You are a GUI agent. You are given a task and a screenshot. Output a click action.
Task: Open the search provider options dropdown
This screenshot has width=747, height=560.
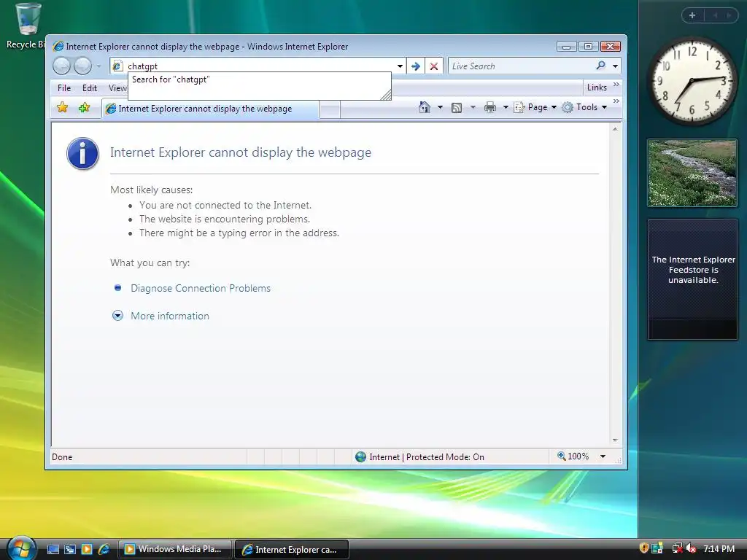[x=615, y=66]
